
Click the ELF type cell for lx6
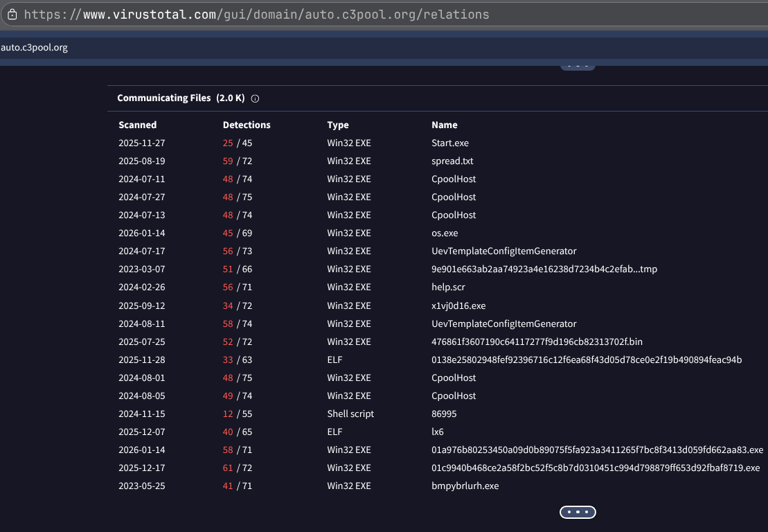click(x=334, y=432)
